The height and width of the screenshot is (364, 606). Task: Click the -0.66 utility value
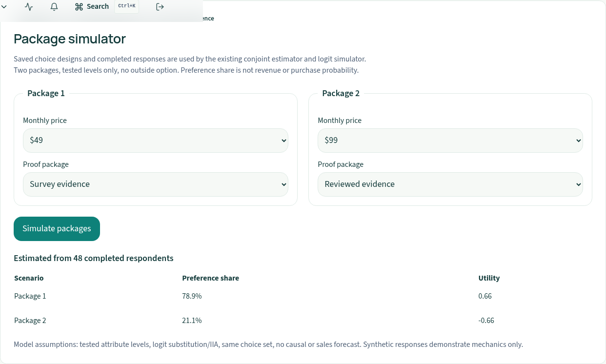pos(486,321)
